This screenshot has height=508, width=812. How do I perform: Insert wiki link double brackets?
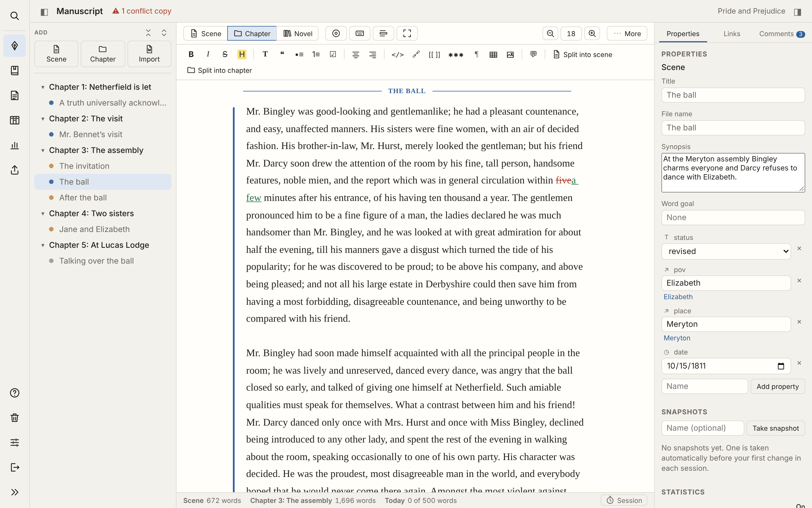(434, 54)
